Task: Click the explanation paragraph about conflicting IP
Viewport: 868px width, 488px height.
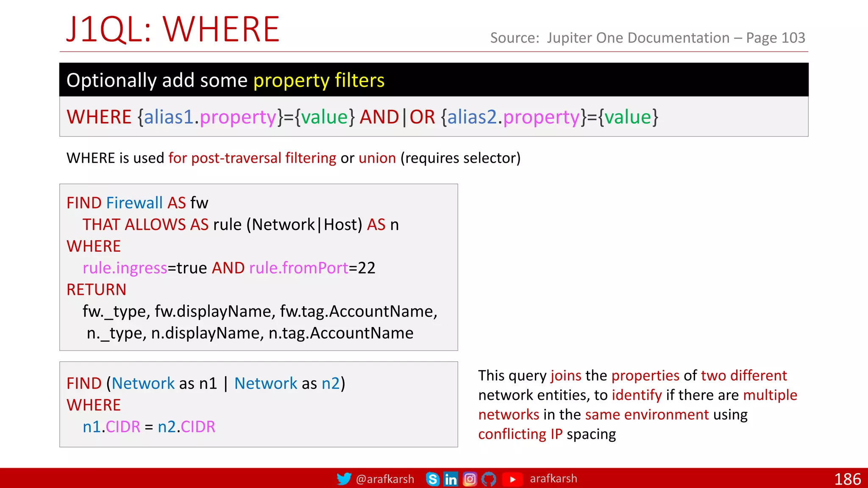Action: pos(637,405)
